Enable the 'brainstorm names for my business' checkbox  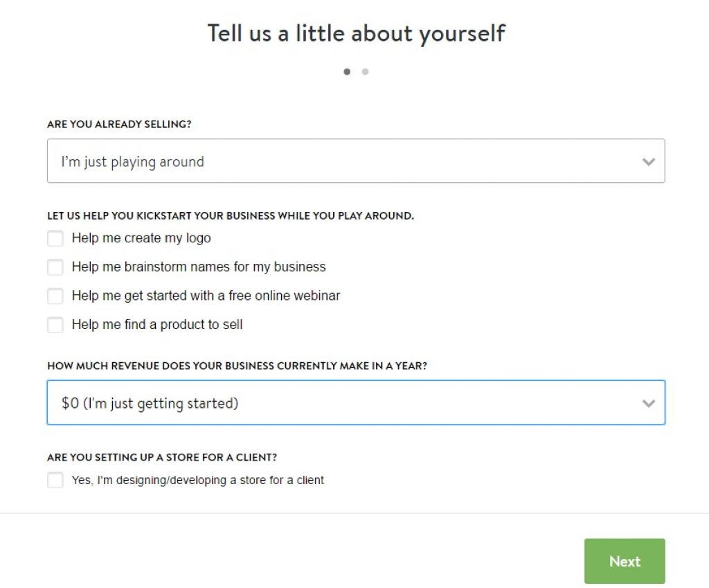tap(55, 267)
